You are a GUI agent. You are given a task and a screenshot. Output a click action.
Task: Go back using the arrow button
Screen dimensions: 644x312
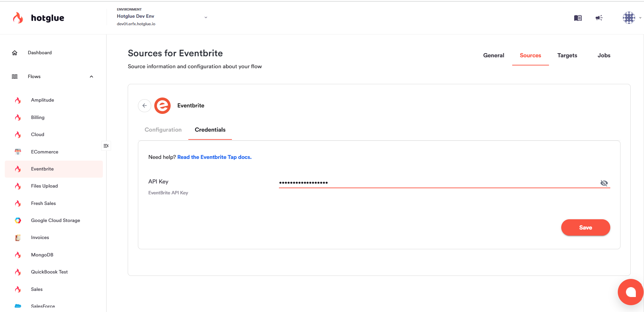point(144,106)
